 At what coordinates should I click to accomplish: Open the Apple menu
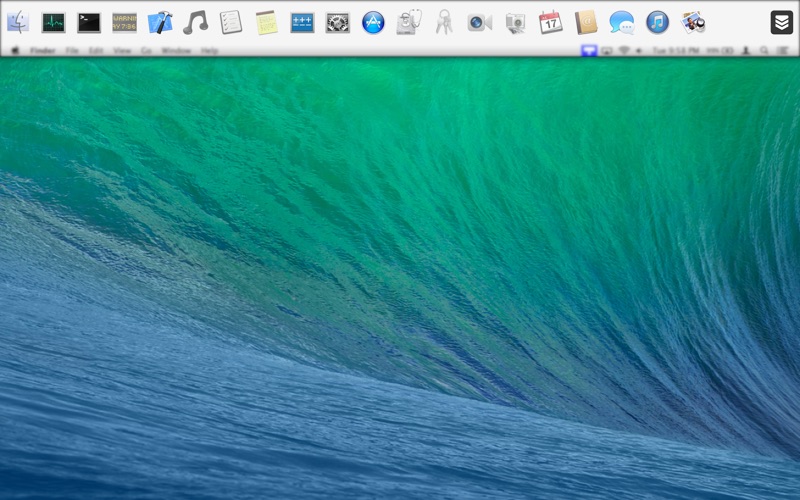pyautogui.click(x=15, y=51)
